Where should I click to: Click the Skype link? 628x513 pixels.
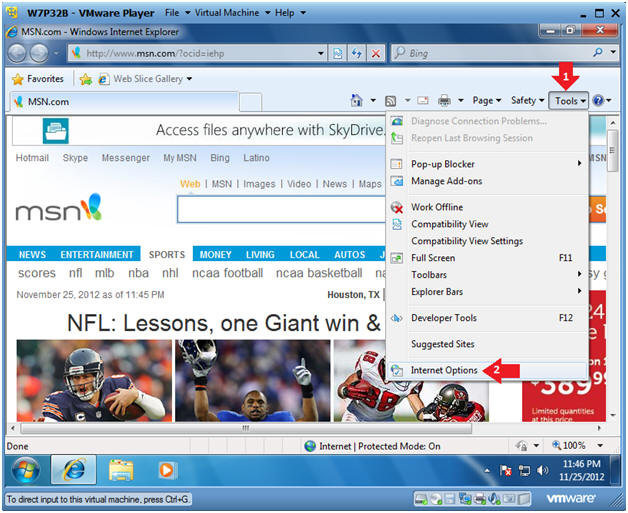75,158
